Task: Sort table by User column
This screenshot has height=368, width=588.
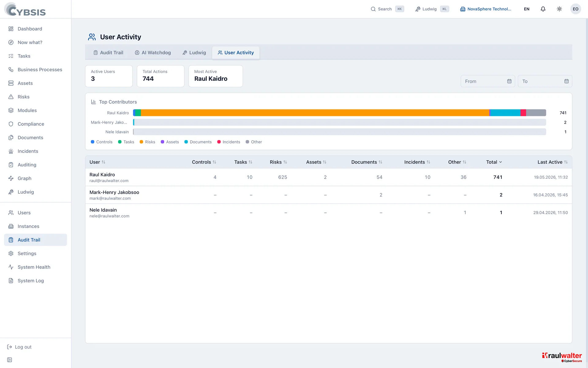Action: point(97,162)
